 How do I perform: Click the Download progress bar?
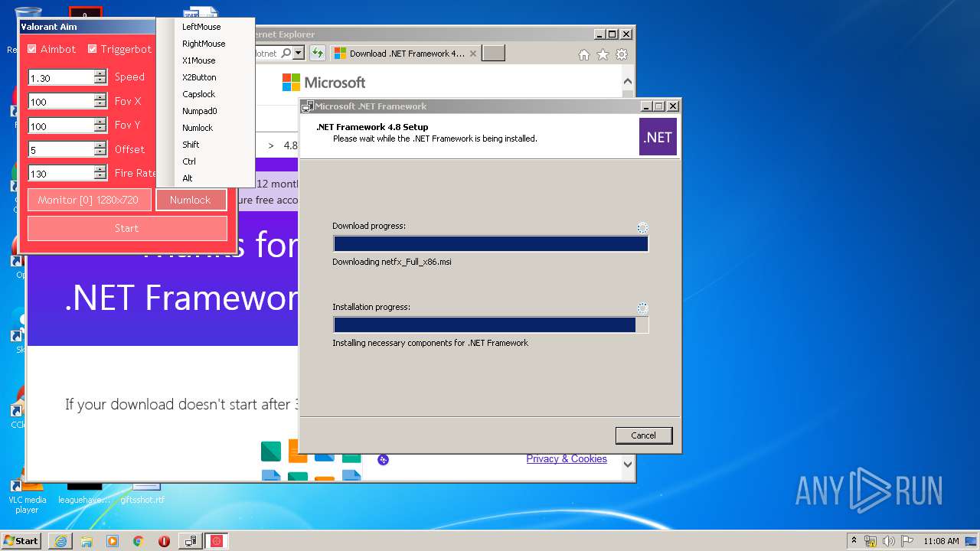[491, 244]
